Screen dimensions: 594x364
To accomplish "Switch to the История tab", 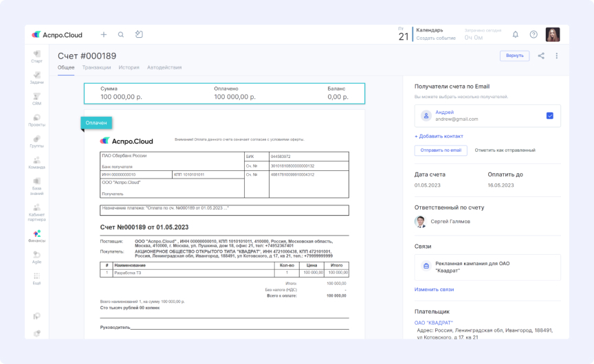I will [x=129, y=67].
